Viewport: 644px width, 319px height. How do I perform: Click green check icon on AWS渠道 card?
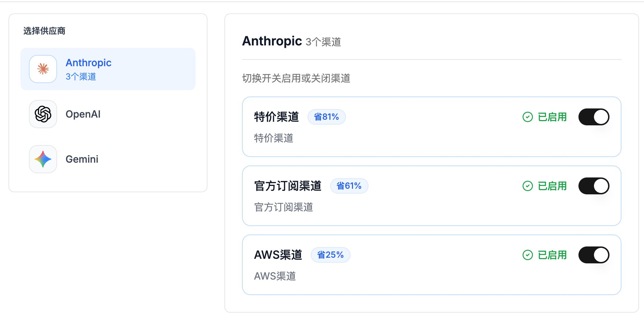click(x=527, y=255)
